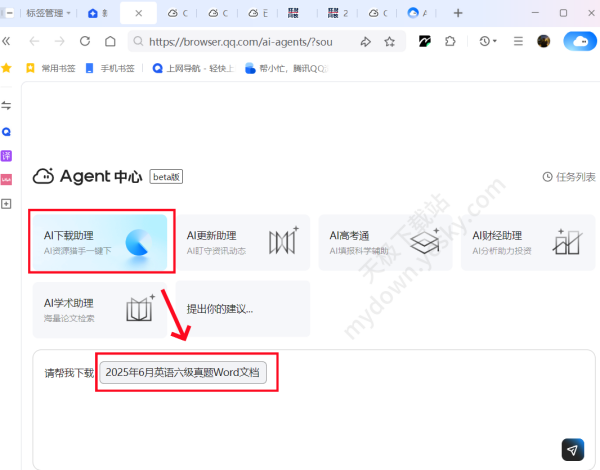The height and width of the screenshot is (470, 600).
Task: Bookmark this page with star icon
Action: click(389, 41)
